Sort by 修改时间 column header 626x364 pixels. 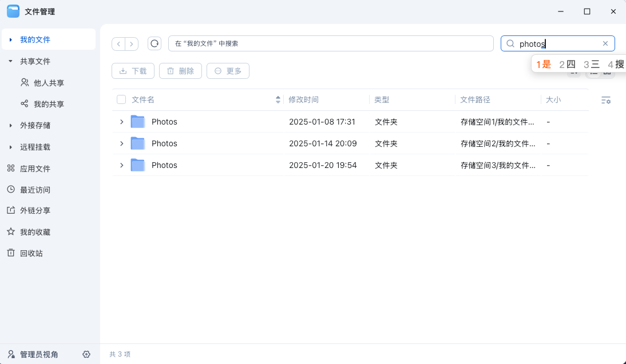(x=303, y=99)
